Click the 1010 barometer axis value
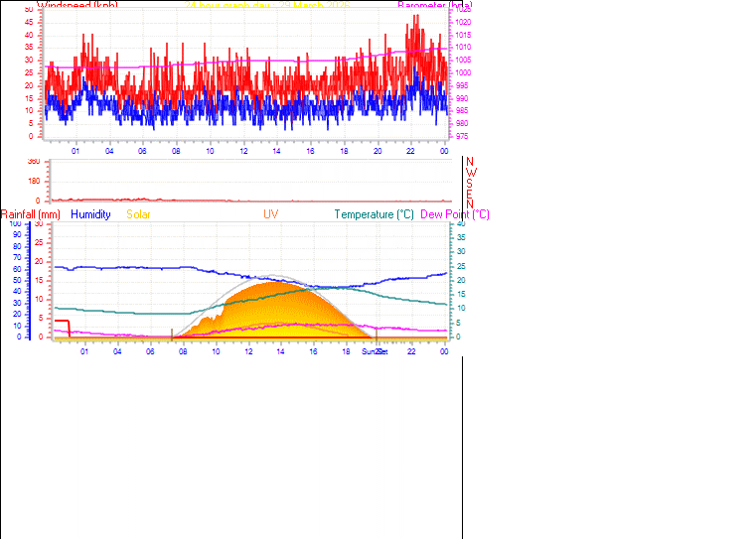756x539 pixels. click(x=463, y=48)
